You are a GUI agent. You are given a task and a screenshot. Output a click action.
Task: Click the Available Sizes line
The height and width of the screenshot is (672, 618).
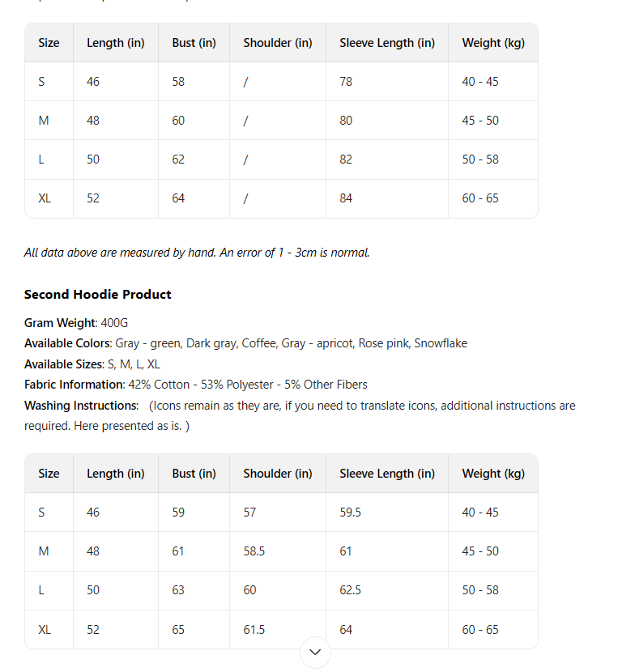(x=92, y=364)
